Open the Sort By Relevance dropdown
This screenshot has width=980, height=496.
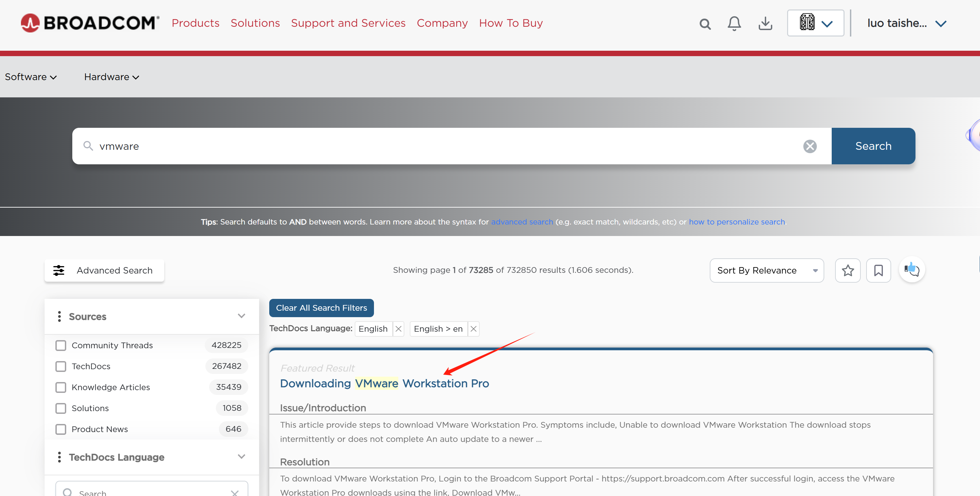point(767,270)
